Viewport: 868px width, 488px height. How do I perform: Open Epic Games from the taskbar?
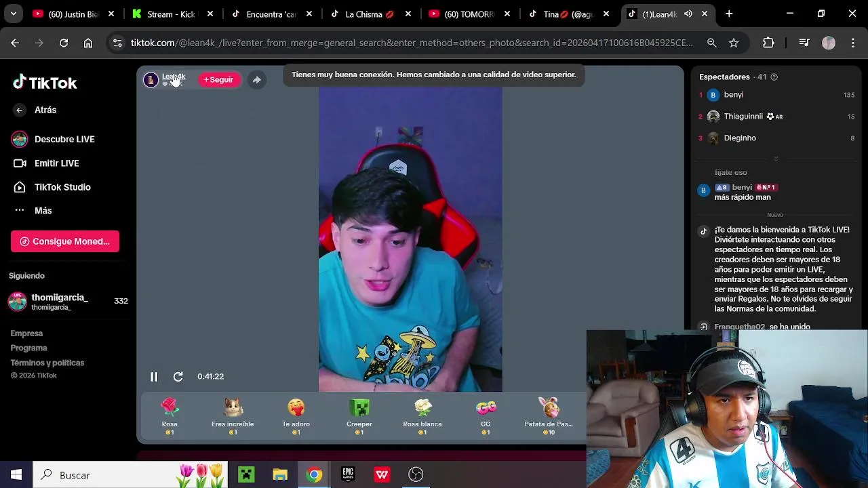(x=348, y=474)
